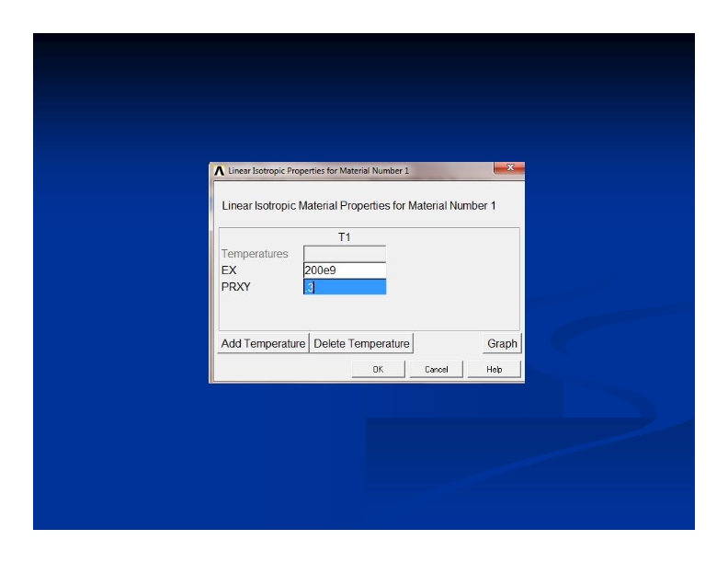Viewport: 728px width, 563px height.
Task: Select the T1 column header
Action: coord(345,237)
